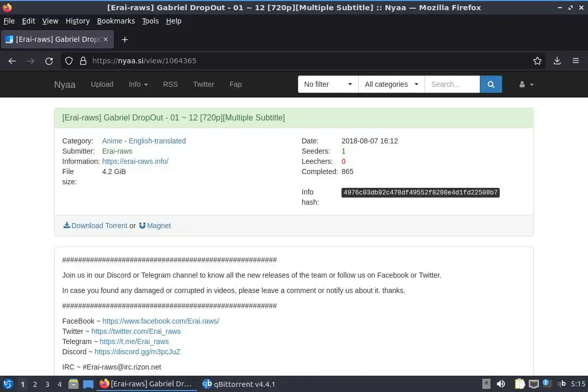588x392 pixels.
Task: Click the Completed count 865
Action: coord(347,171)
